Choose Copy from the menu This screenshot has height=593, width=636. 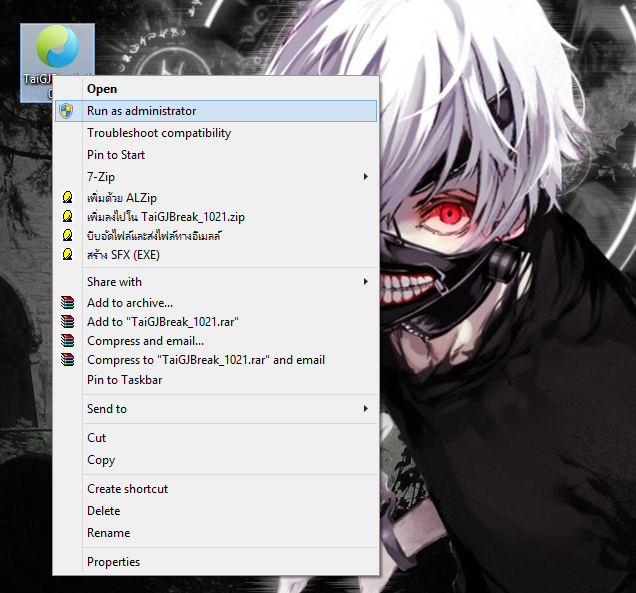(216, 460)
